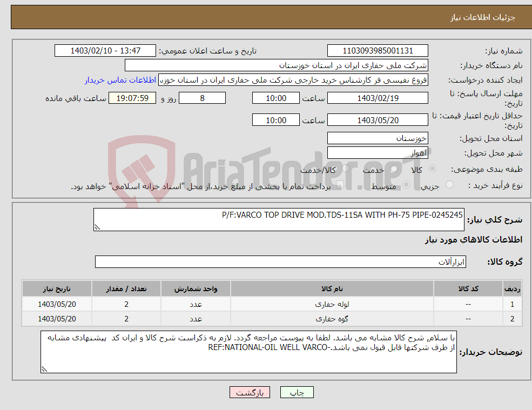The height and width of the screenshot is (410, 532).
Task: Click the goods group field ابزارآلات
Action: [x=281, y=261]
